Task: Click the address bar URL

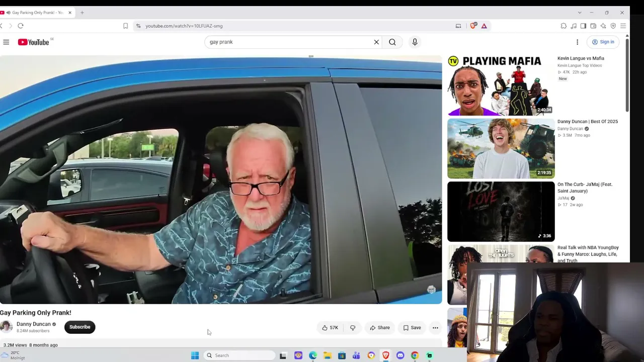Action: point(184,26)
